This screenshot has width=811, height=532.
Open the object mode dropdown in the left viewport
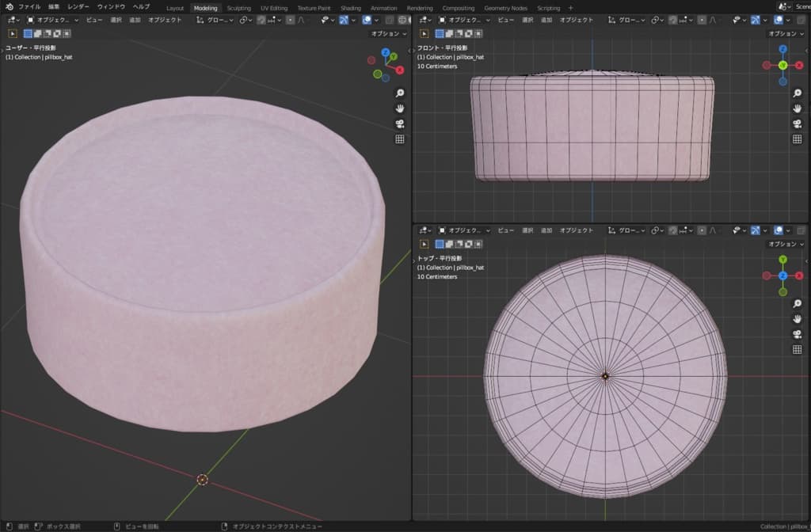[x=51, y=20]
